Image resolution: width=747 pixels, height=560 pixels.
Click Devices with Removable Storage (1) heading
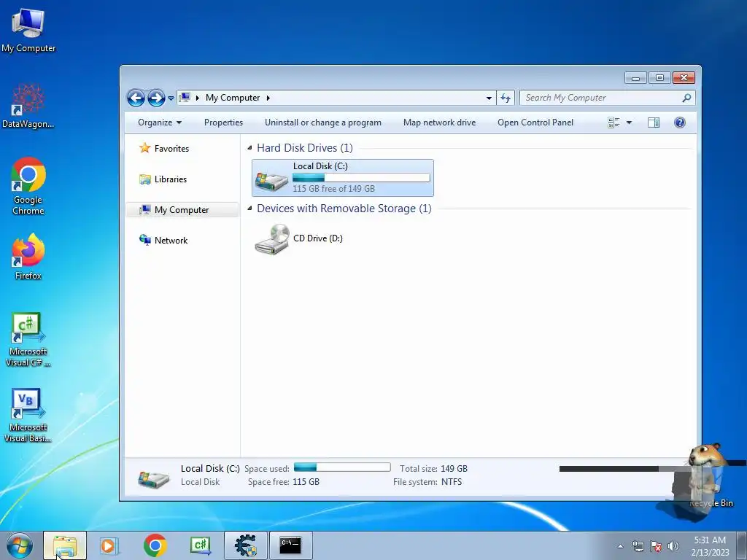(344, 208)
